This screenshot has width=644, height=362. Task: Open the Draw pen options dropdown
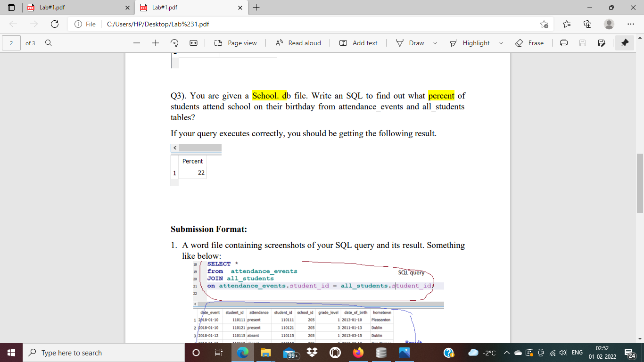[x=435, y=43]
